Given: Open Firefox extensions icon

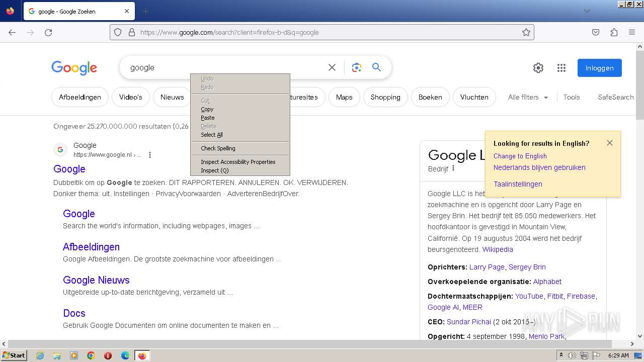Looking at the screenshot, I should coord(614,32).
